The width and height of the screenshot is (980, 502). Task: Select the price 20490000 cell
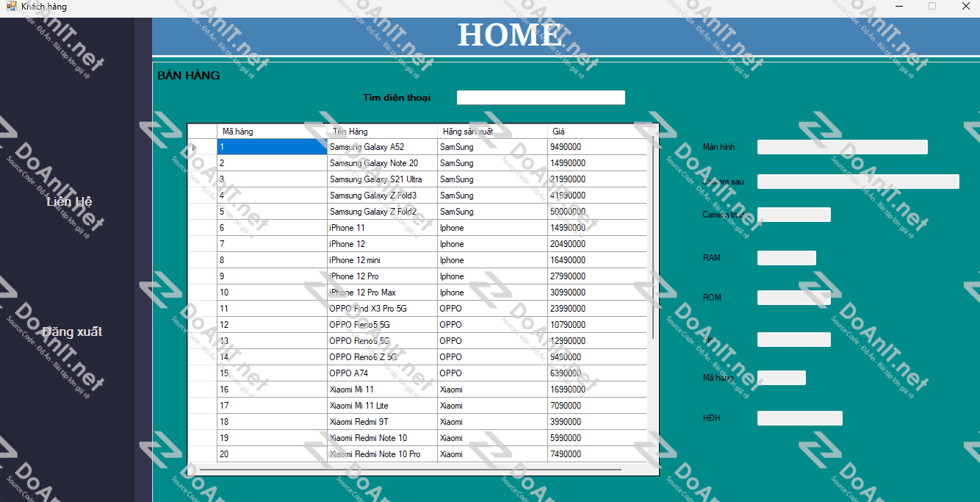point(597,244)
